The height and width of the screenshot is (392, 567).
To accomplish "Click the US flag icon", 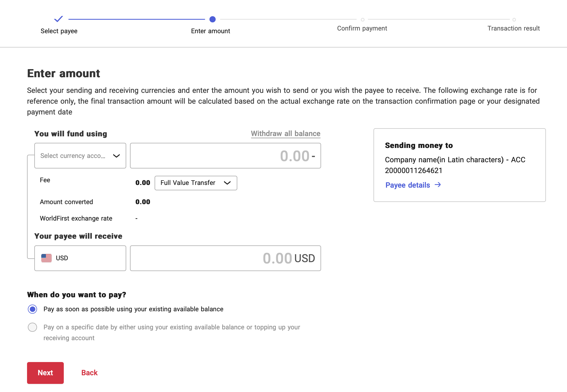I will 46,258.
